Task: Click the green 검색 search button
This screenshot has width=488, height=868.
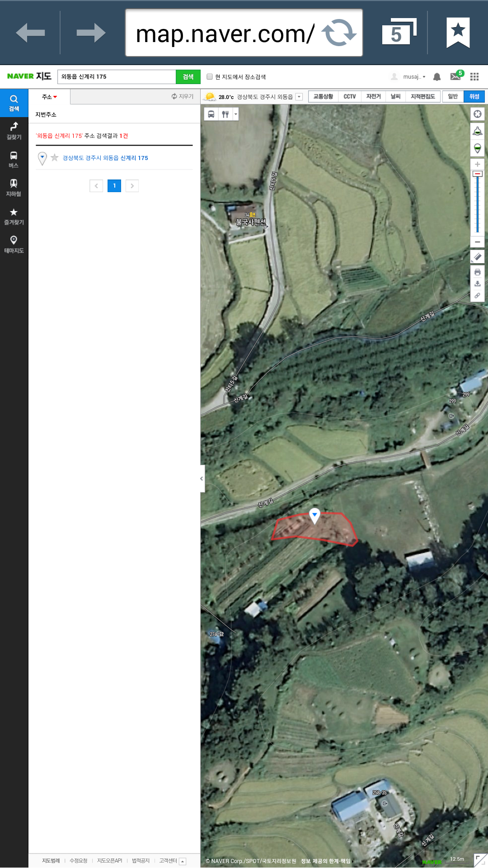Action: coord(188,77)
